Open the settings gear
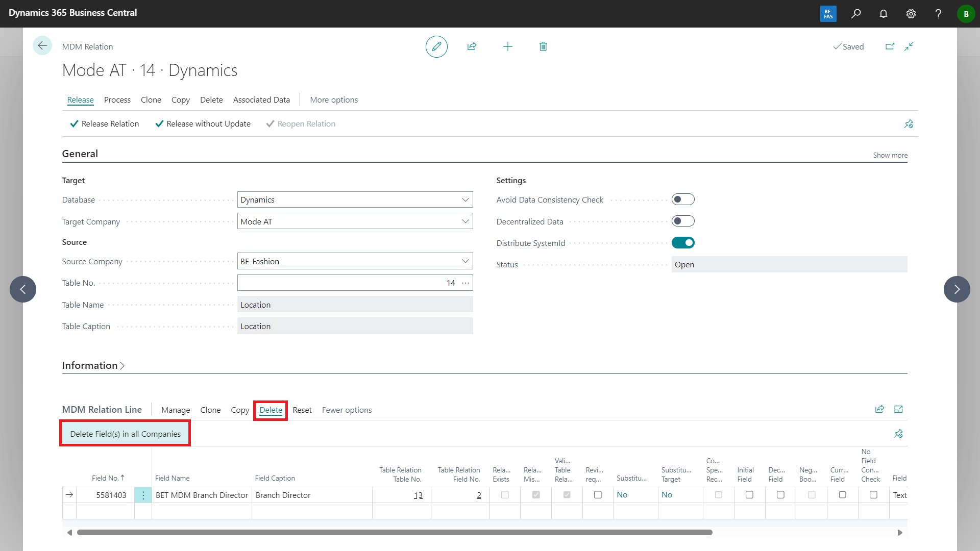Image resolution: width=980 pixels, height=551 pixels. point(911,14)
